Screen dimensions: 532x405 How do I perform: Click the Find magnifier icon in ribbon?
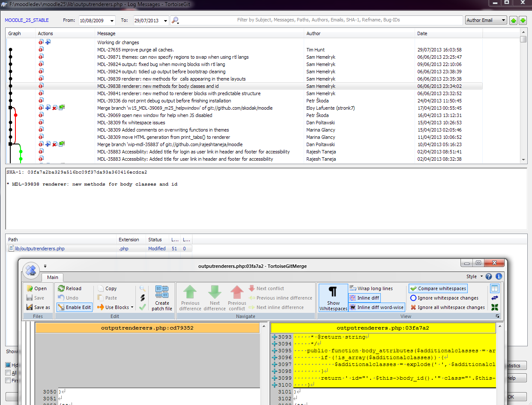click(143, 288)
